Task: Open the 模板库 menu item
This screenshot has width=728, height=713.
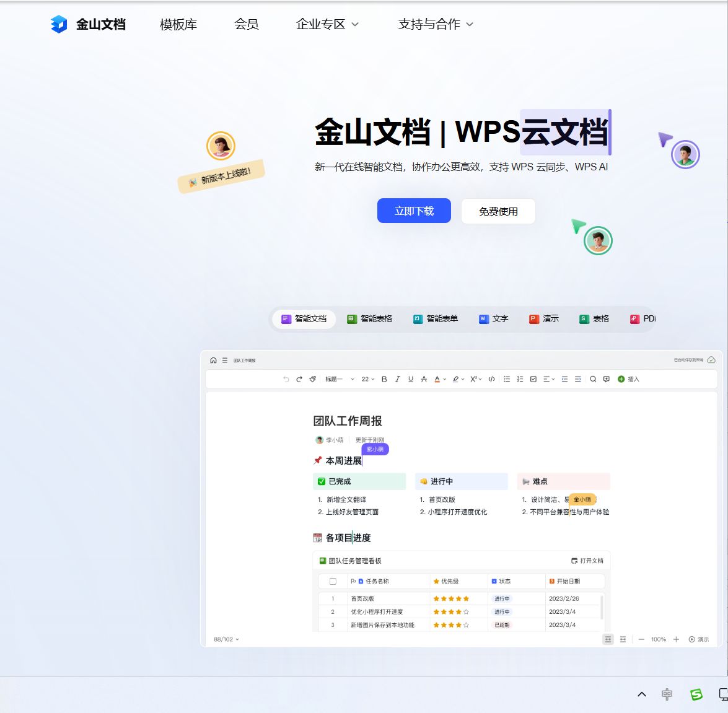Action: (178, 24)
